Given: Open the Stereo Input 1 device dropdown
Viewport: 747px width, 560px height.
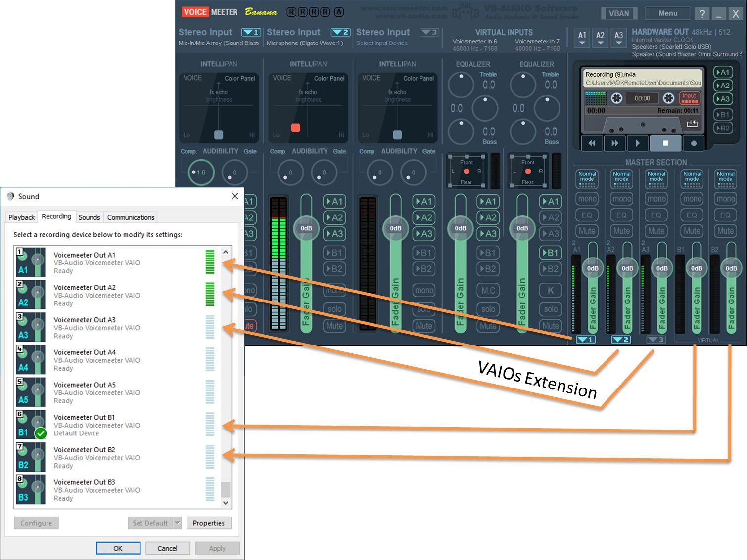Looking at the screenshot, I should pos(250,32).
